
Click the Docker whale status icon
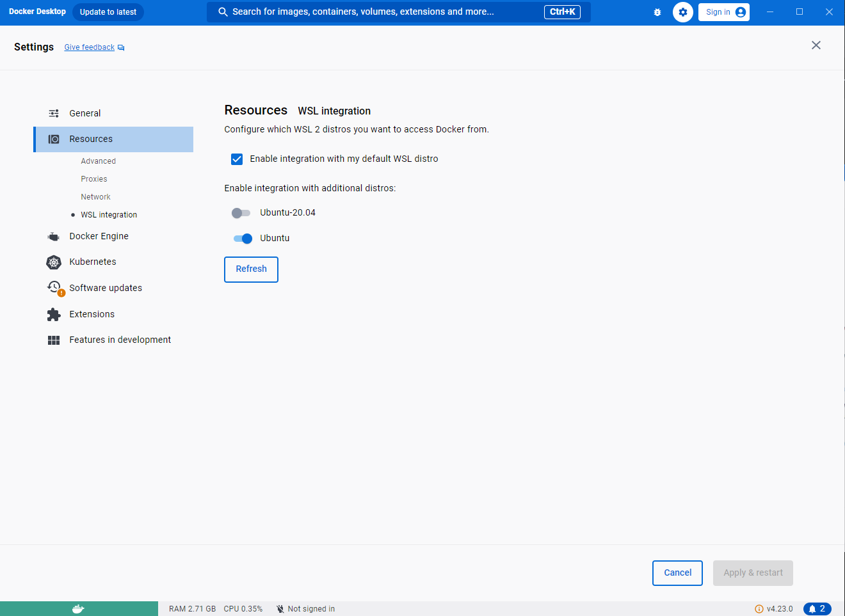coord(78,609)
